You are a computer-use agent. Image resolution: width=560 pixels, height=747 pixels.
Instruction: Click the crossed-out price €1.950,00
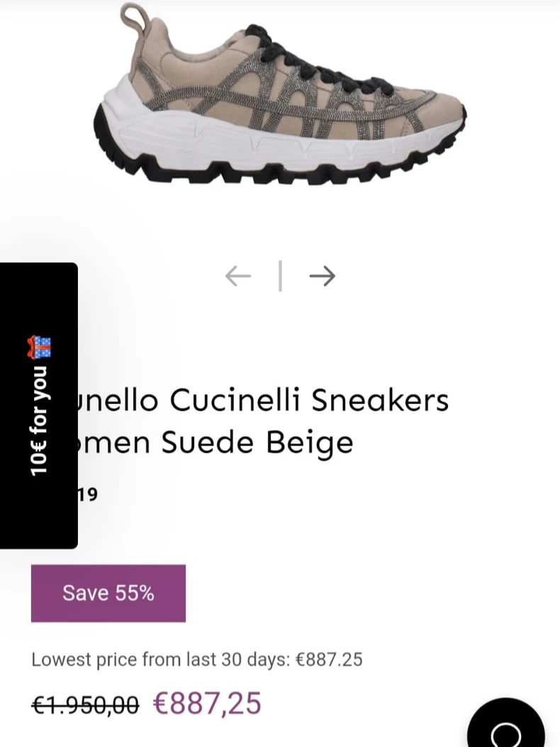pos(85,704)
